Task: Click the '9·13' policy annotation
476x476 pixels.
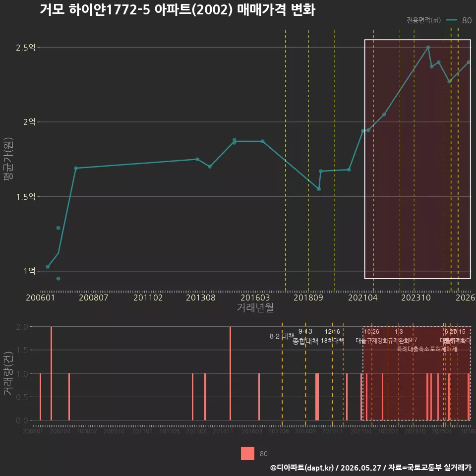Action: [305, 331]
